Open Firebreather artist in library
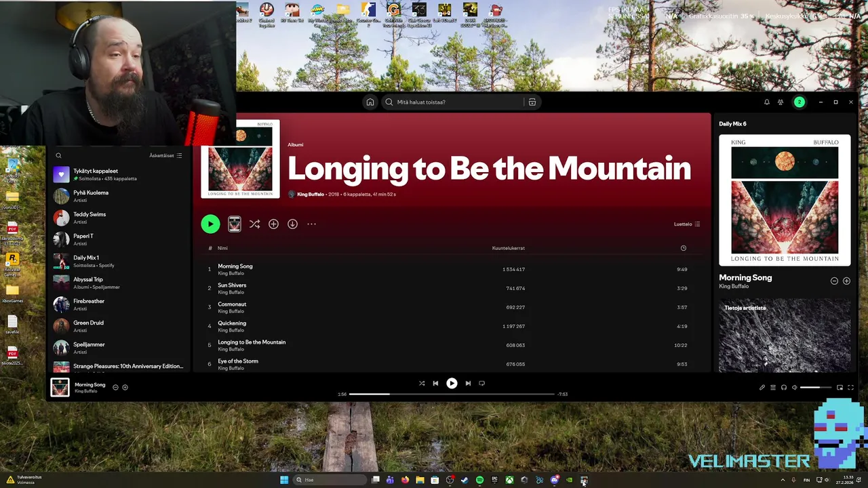868x488 pixels. click(119, 304)
